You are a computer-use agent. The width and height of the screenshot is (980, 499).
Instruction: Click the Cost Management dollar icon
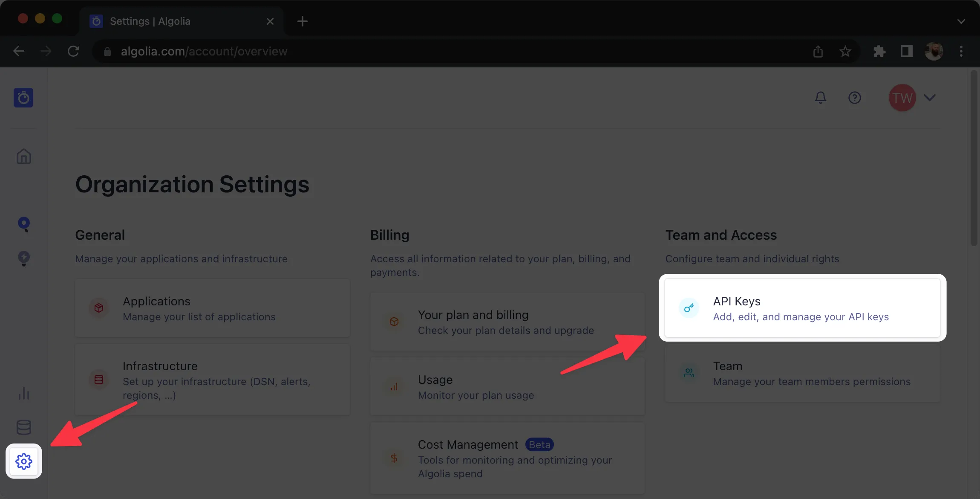pos(394,458)
